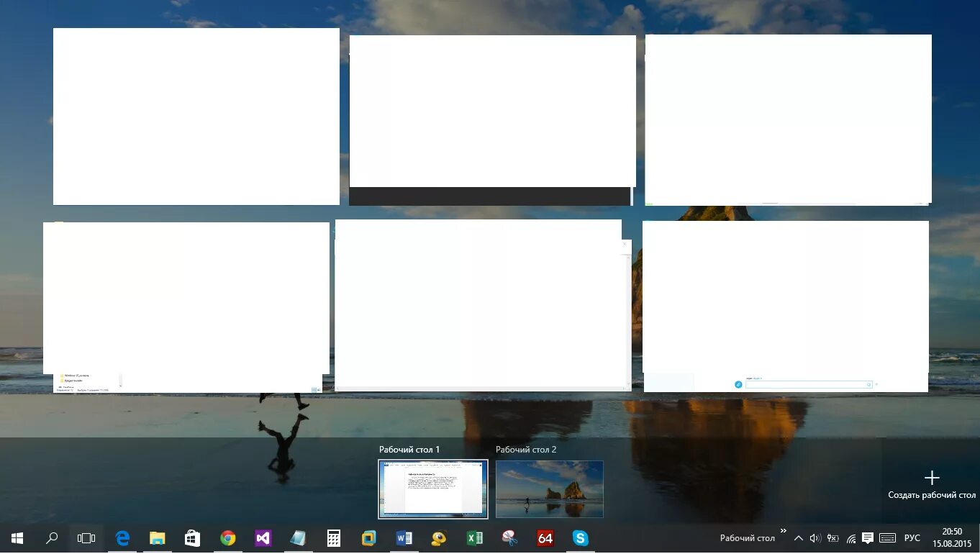Open the Calculator app
Viewport: 980px width, 554px height.
(x=333, y=537)
